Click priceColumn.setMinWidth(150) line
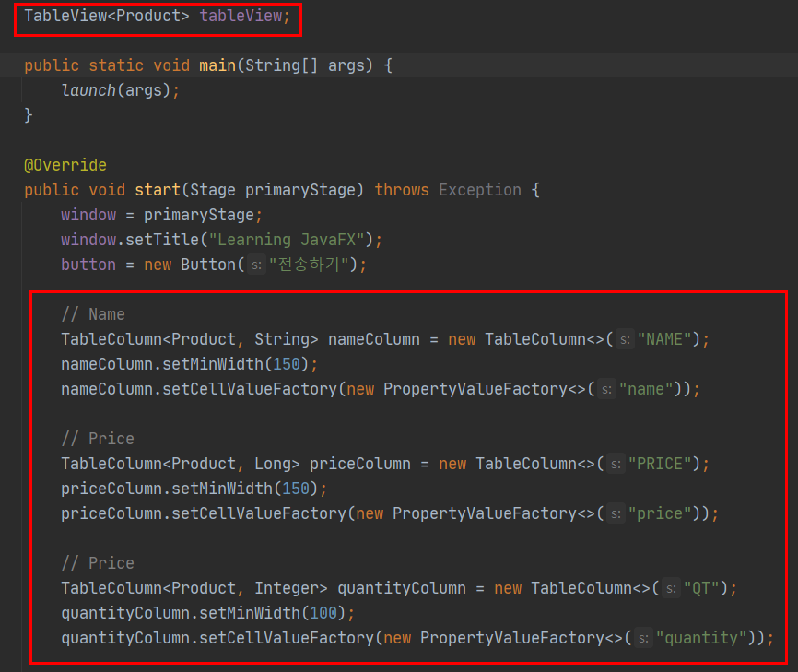 194,489
